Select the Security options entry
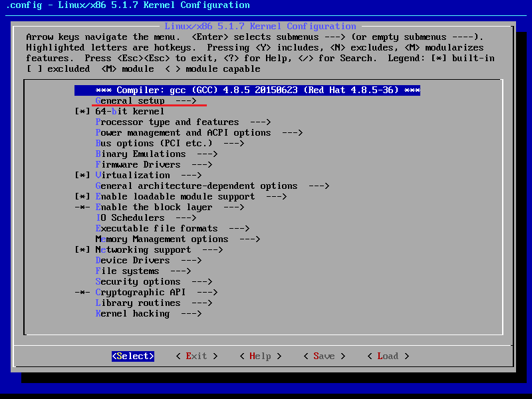Image resolution: width=532 pixels, height=399 pixels. pyautogui.click(x=154, y=282)
